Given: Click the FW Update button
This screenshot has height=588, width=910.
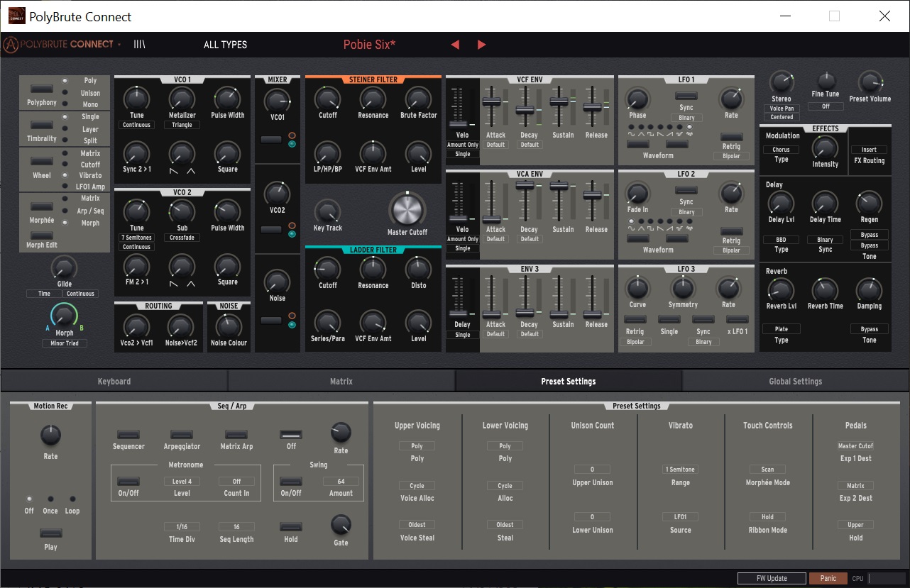Looking at the screenshot, I should pyautogui.click(x=771, y=578).
